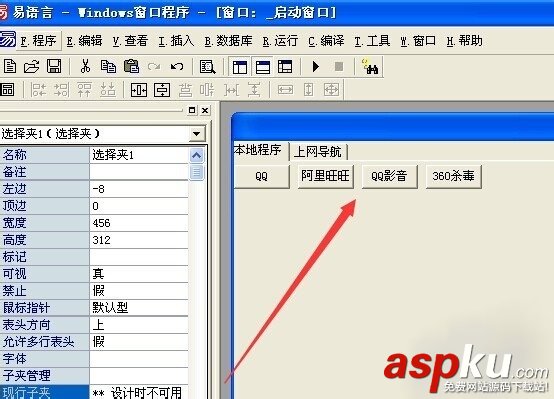The width and height of the screenshot is (554, 399).
Task: Select the 鼠标指针 value 默认型
Action: click(139, 308)
